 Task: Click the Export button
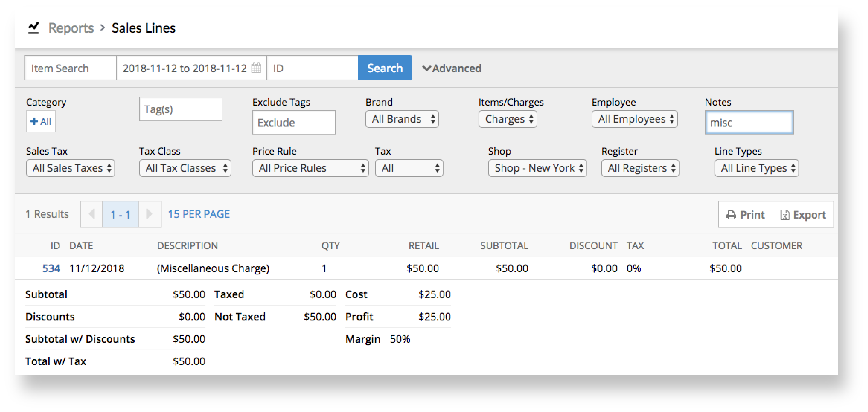tap(803, 214)
